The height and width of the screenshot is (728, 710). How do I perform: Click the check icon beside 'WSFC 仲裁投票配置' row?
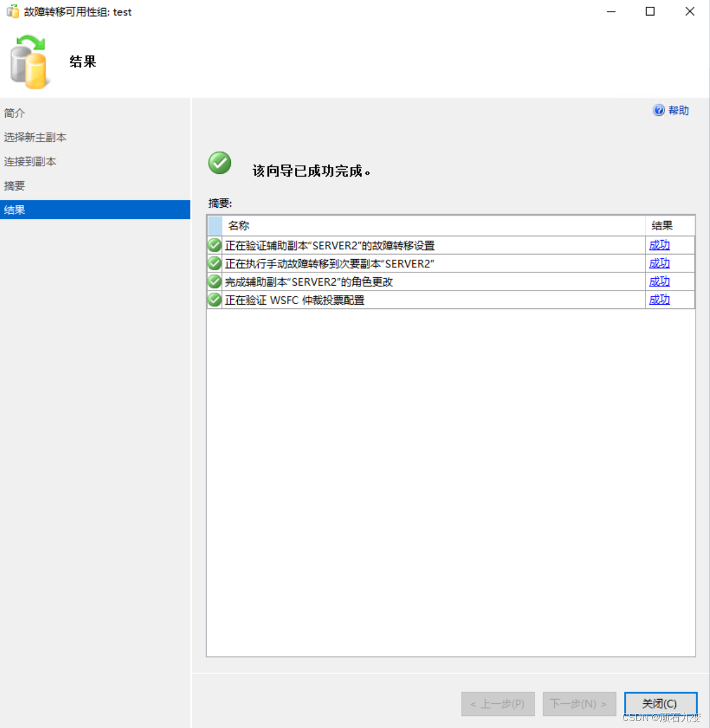[214, 300]
